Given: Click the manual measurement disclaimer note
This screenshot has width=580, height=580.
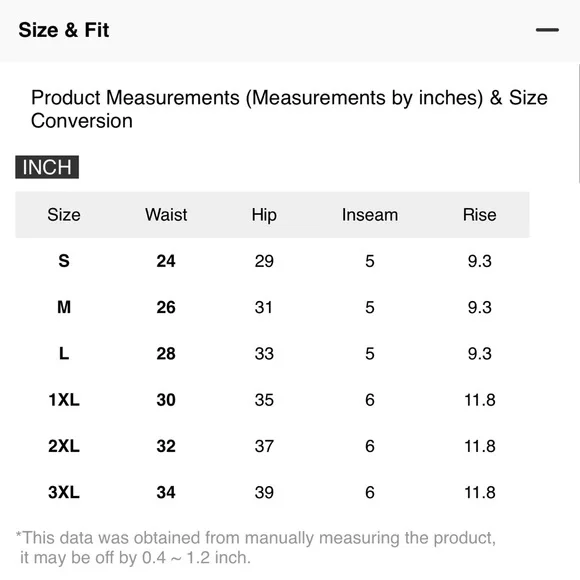Looking at the screenshot, I should (x=256, y=547).
